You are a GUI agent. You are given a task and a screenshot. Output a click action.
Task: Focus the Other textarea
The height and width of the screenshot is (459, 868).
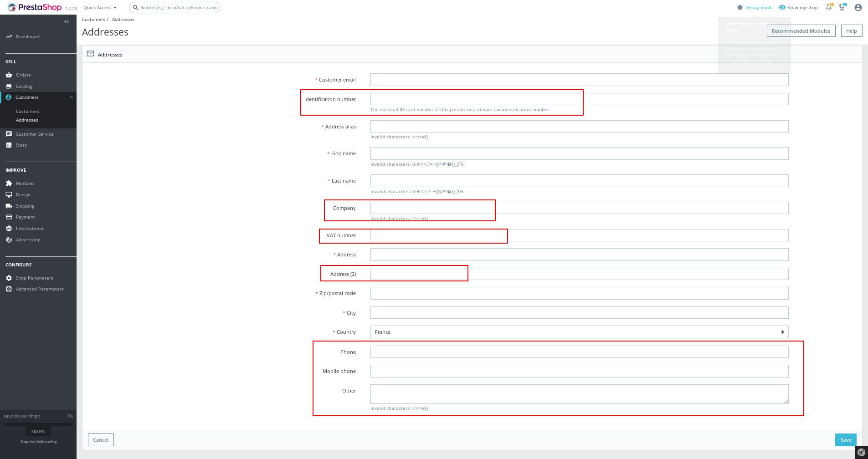579,394
